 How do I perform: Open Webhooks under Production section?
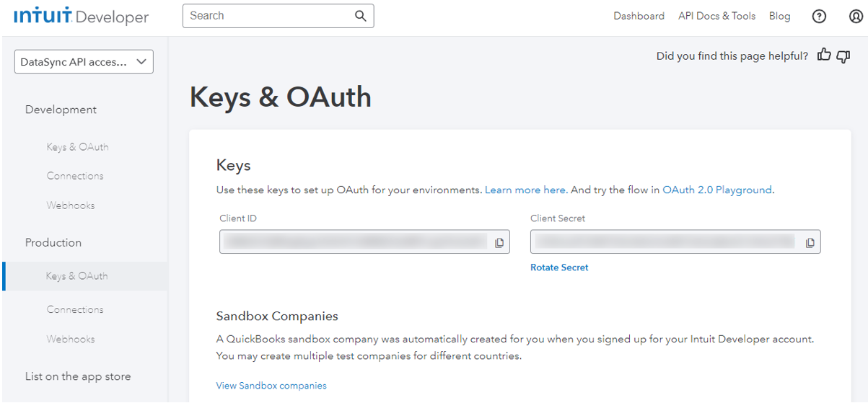(71, 339)
